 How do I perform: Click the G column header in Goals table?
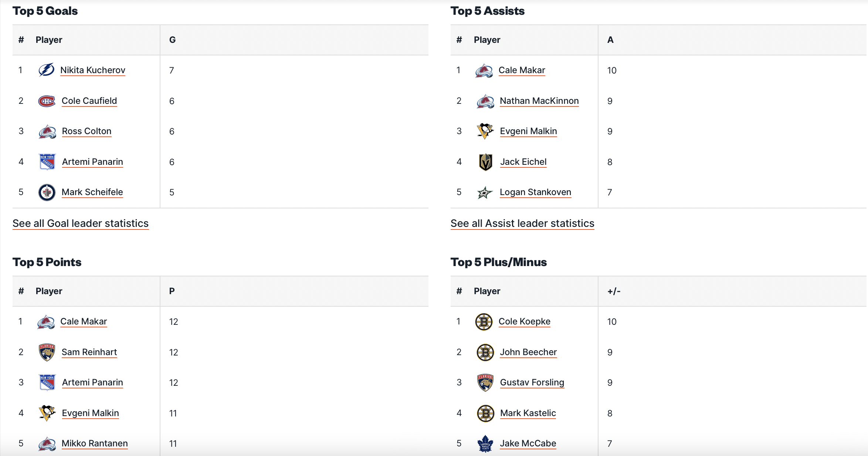tap(172, 40)
